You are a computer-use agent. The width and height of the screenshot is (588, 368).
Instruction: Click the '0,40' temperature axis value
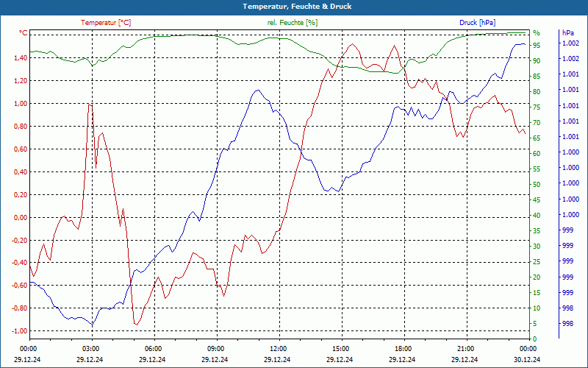(21, 172)
